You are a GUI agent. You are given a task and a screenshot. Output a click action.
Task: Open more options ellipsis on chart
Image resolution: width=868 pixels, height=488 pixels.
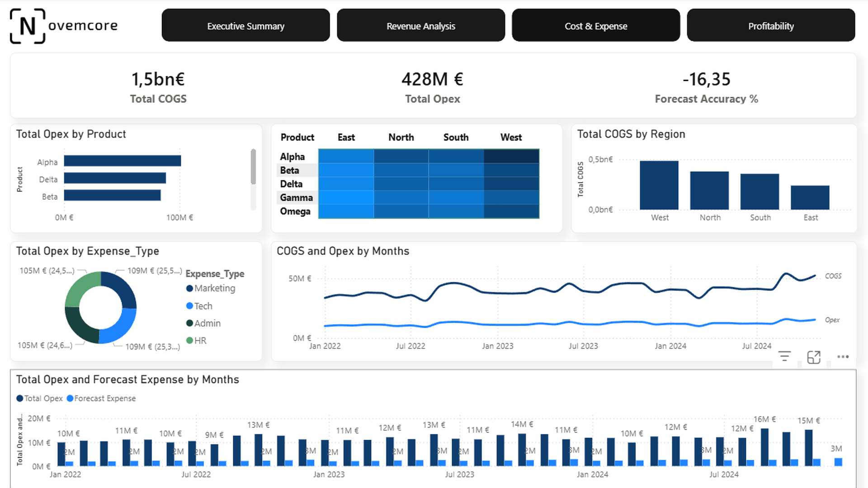(843, 357)
